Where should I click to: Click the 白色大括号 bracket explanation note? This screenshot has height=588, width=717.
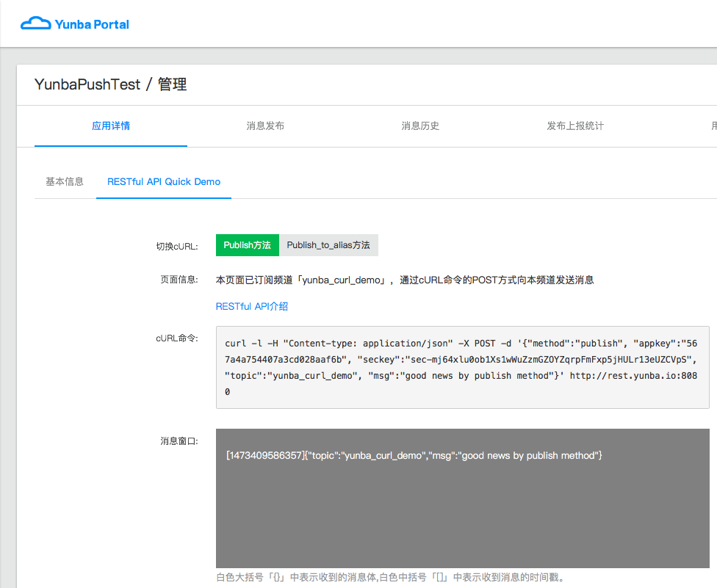390,578
